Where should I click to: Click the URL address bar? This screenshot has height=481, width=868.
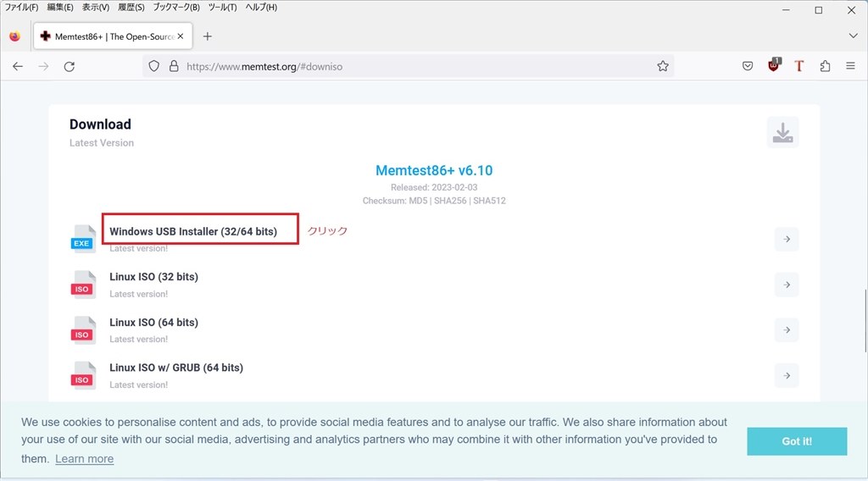pos(408,66)
